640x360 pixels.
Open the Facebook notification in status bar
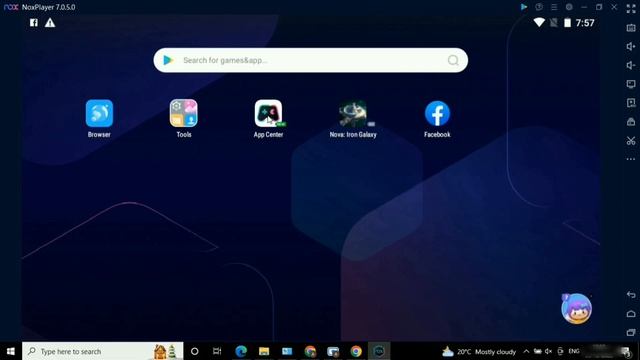[34, 23]
